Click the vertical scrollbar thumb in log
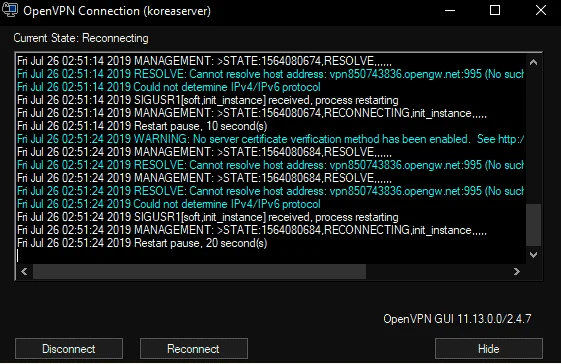This screenshot has height=364, width=561. [x=533, y=225]
